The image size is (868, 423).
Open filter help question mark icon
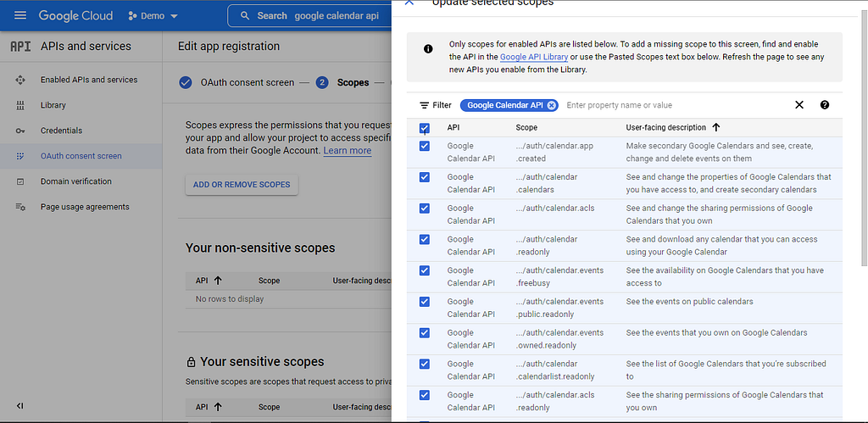point(825,105)
